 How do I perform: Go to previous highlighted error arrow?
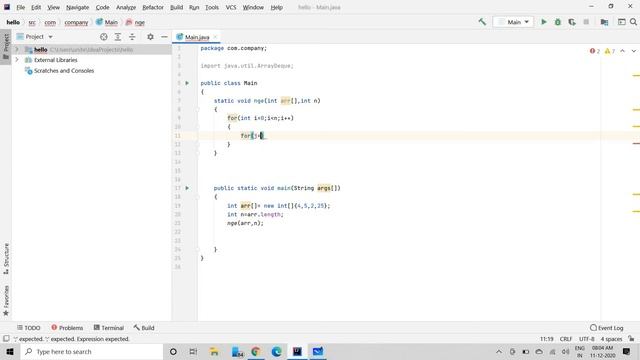point(622,51)
